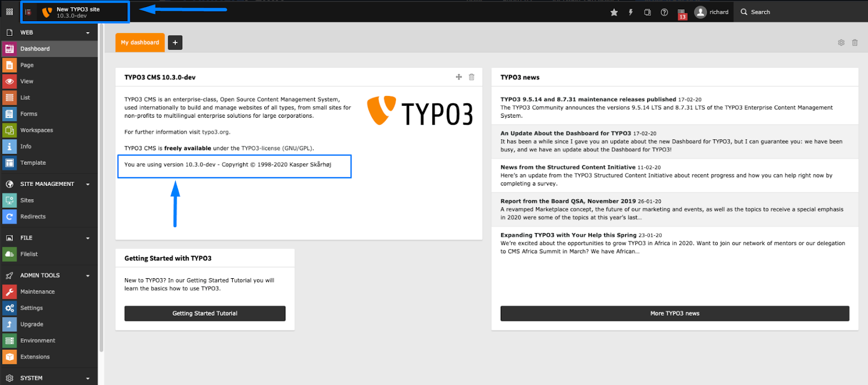Open the Dashboard module
Image resolution: width=868 pixels, height=385 pixels.
pos(49,49)
